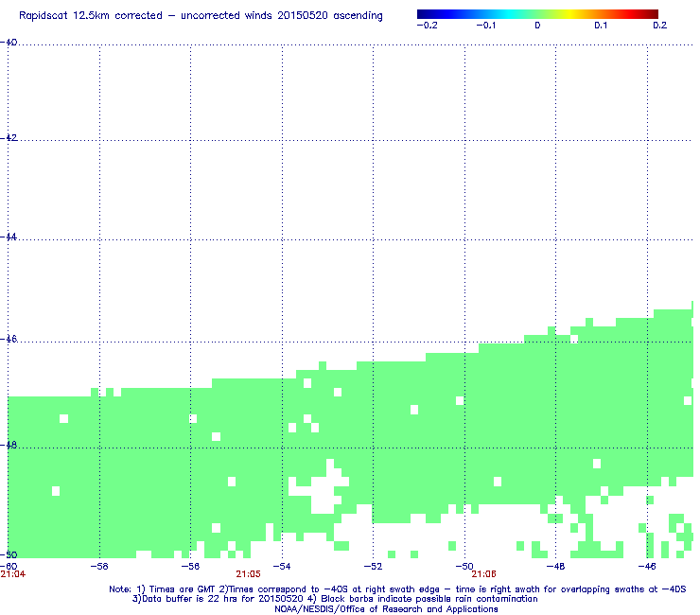Click the red time stamp '21:05'
Viewport: 700px width, 615px height.
pos(248,574)
